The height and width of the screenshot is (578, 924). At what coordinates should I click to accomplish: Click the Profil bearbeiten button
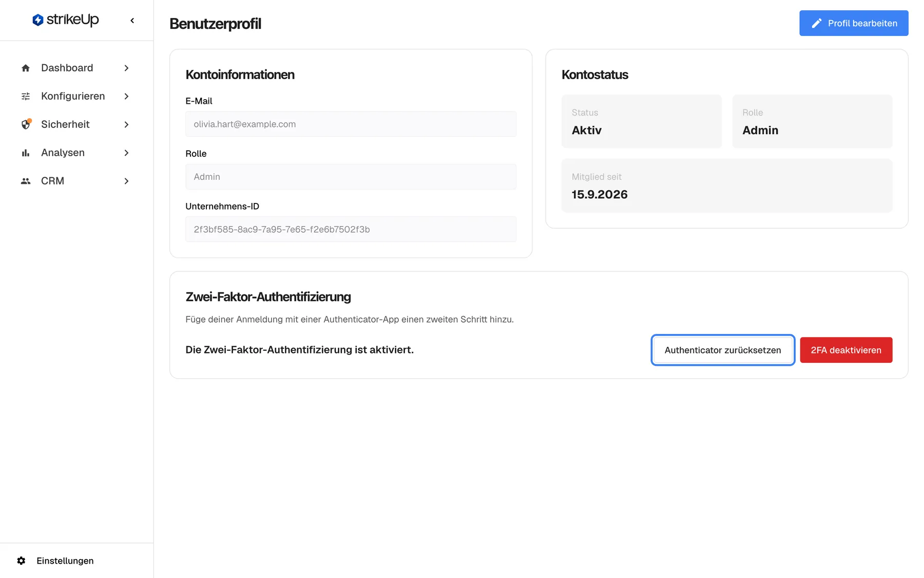click(854, 23)
